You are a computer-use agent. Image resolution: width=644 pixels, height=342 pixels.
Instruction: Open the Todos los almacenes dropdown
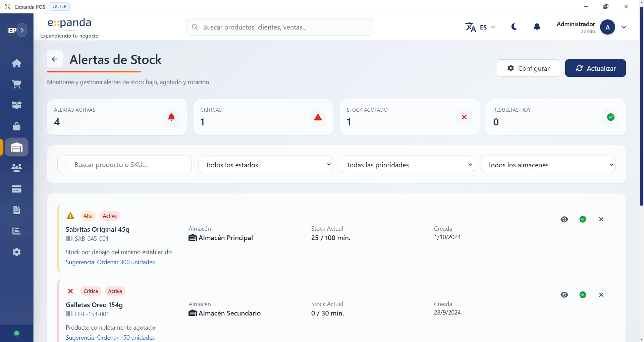pos(548,164)
